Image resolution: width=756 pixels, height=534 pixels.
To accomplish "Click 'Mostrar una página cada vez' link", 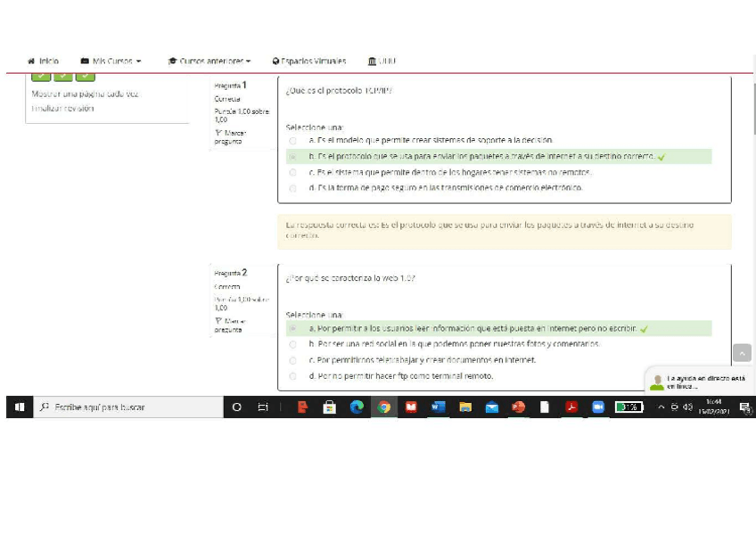I will click(86, 94).
